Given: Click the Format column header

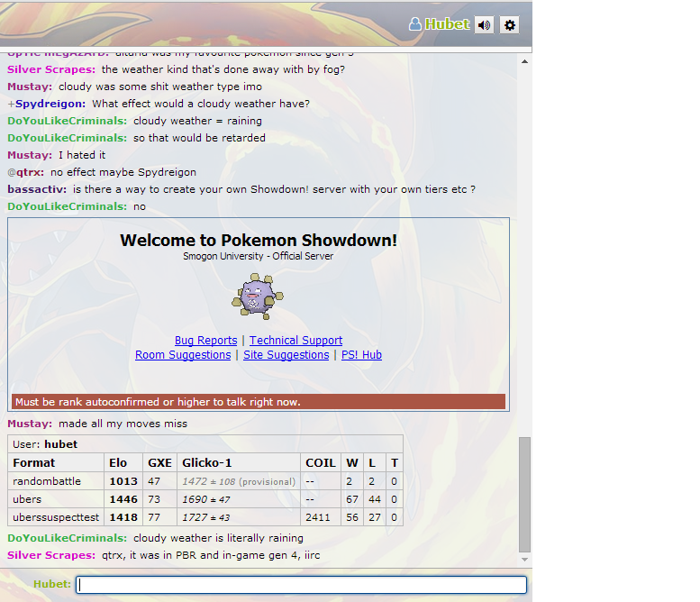Looking at the screenshot, I should tap(56, 462).
